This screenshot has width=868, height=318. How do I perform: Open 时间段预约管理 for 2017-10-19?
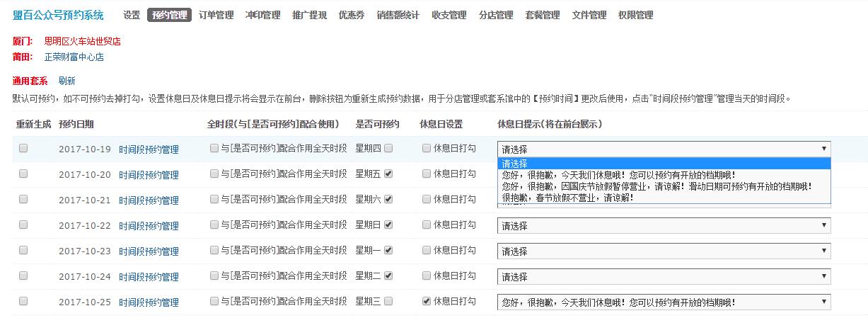click(149, 149)
